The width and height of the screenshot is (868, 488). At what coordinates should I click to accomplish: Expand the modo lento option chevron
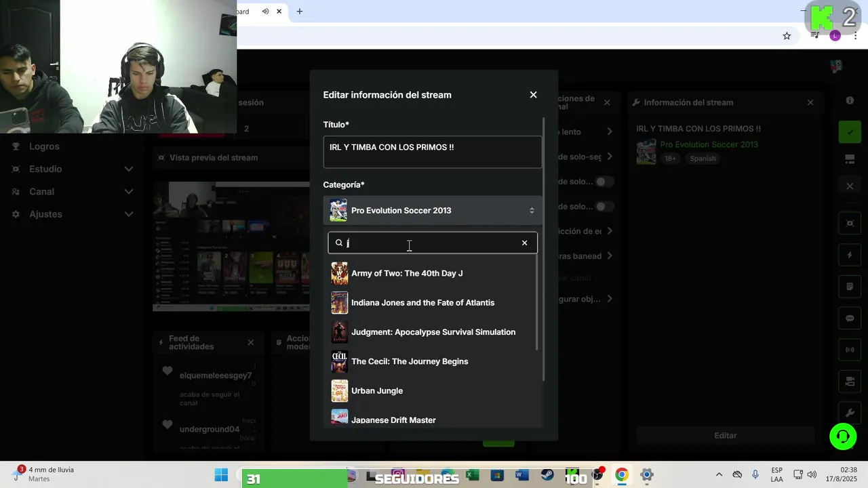(x=609, y=131)
